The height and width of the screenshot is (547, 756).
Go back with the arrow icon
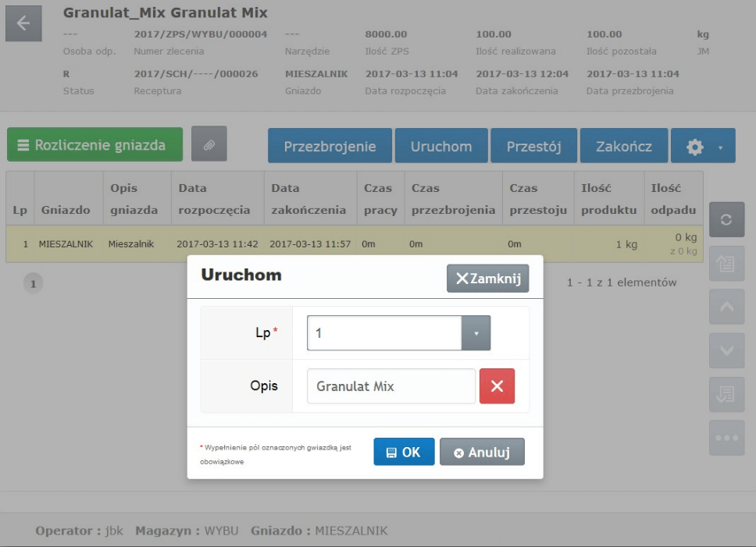pos(23,23)
